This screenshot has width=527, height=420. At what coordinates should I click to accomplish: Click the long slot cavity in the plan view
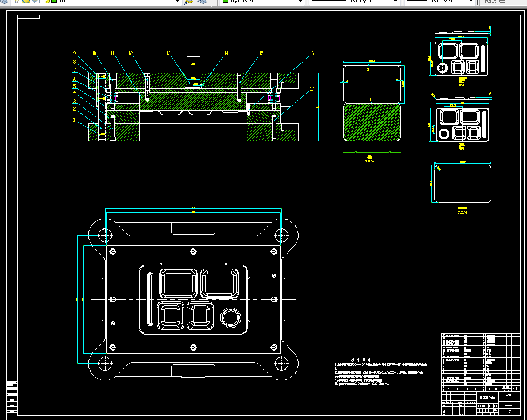point(150,299)
